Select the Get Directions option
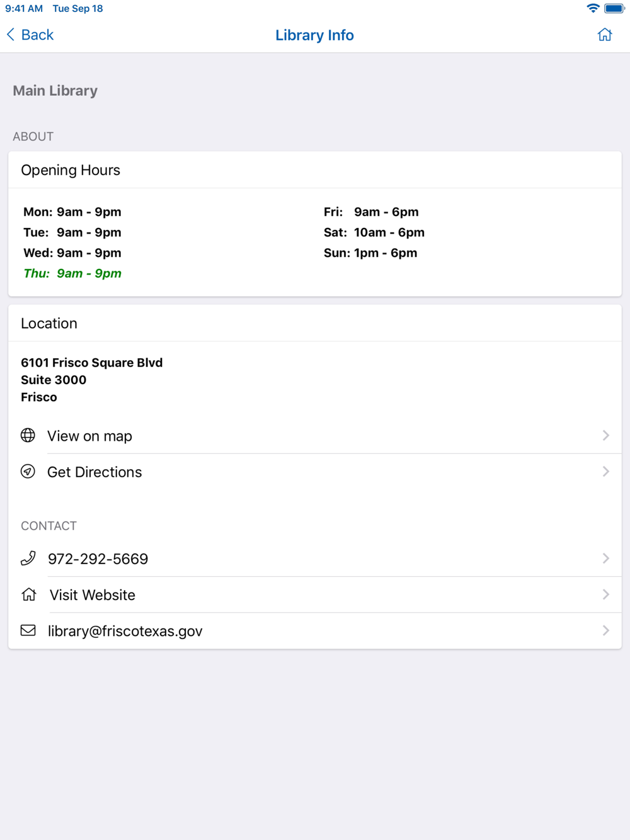The width and height of the screenshot is (630, 840). tap(315, 472)
